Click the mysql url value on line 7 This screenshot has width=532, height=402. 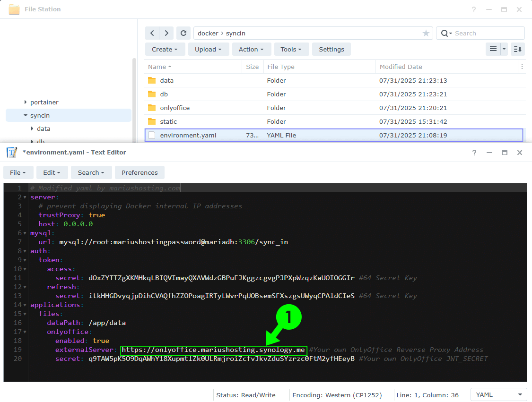[x=174, y=242]
